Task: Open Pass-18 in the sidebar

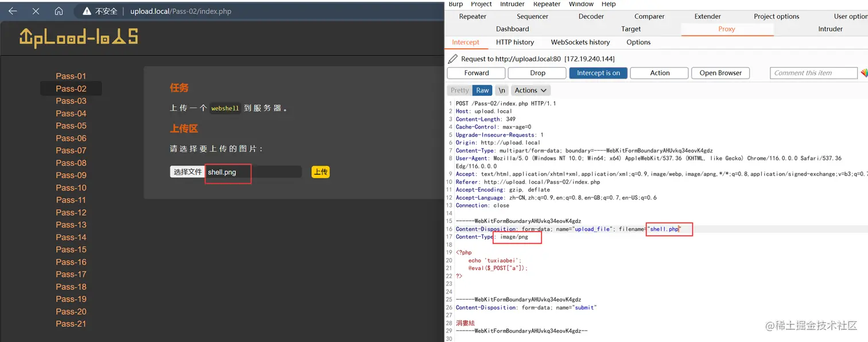Action: point(71,286)
